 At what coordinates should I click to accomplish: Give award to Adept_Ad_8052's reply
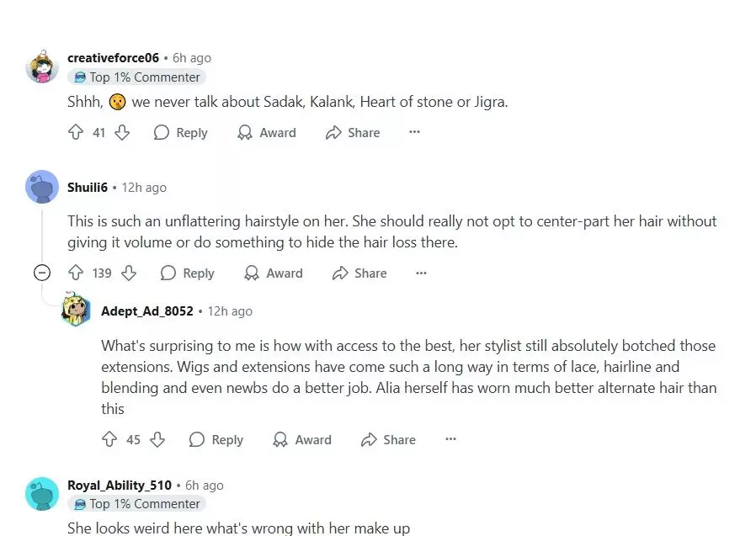[x=302, y=440]
